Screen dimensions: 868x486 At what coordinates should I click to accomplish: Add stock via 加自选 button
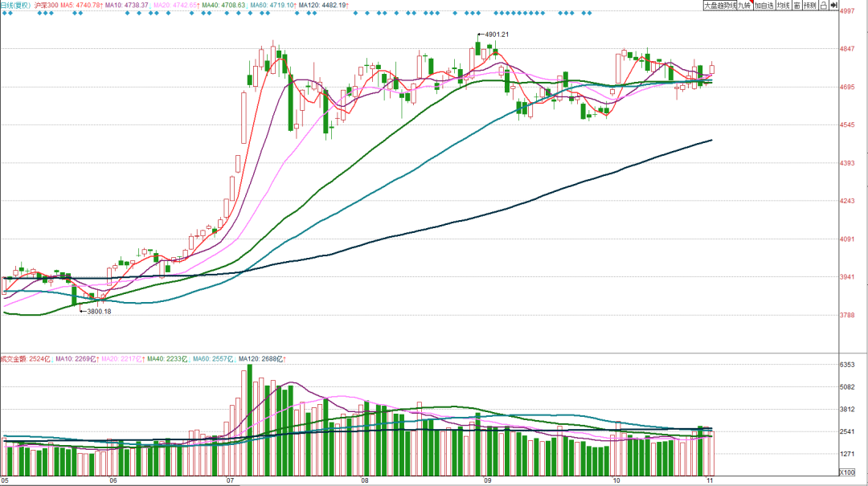[764, 5]
